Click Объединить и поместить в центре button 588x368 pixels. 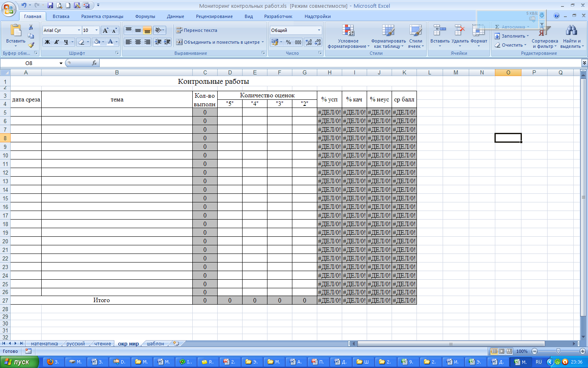220,42
